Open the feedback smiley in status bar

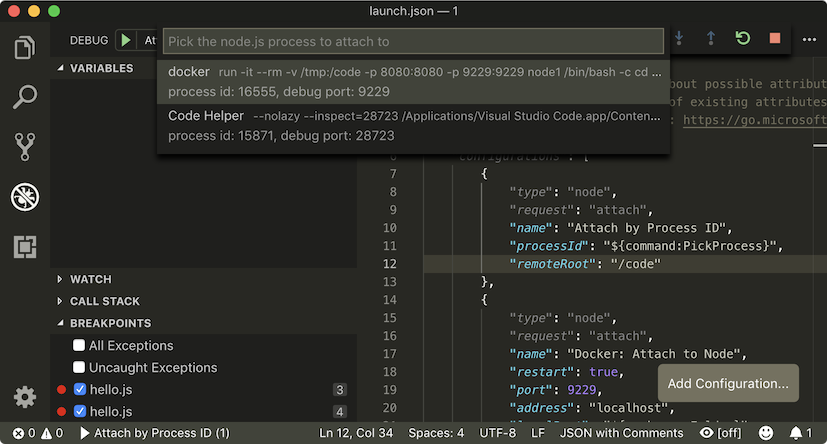click(766, 433)
